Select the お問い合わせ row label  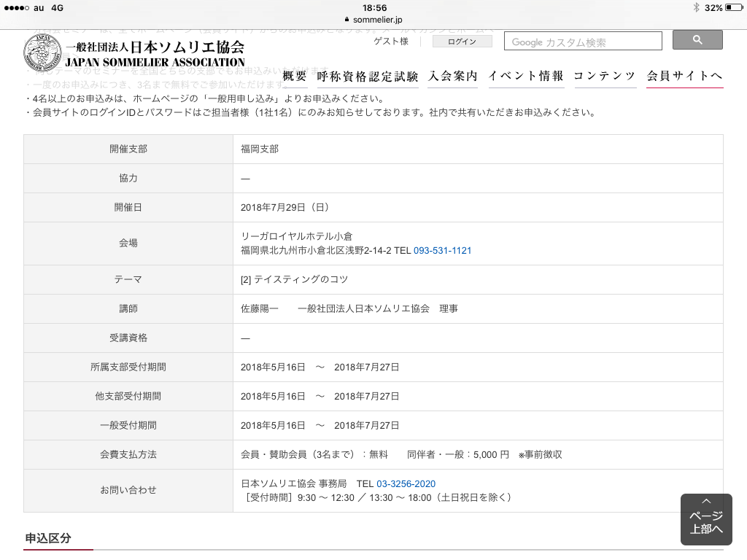(128, 490)
